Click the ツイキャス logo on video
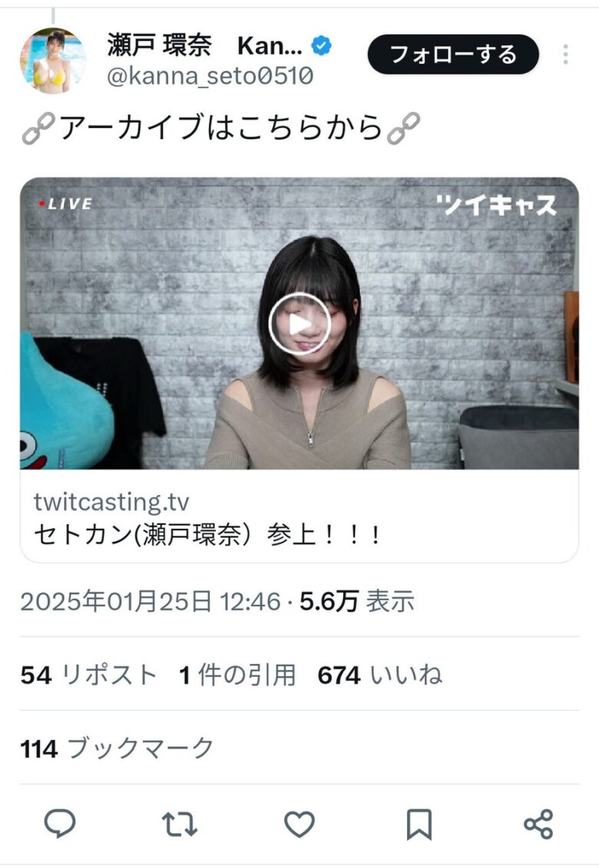 click(496, 206)
